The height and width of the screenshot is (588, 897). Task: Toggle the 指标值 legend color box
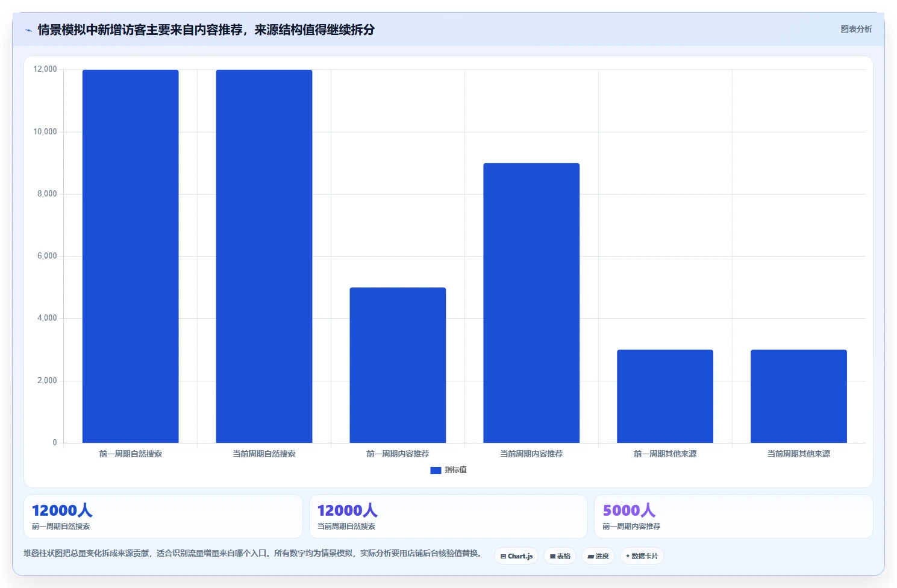tap(436, 470)
